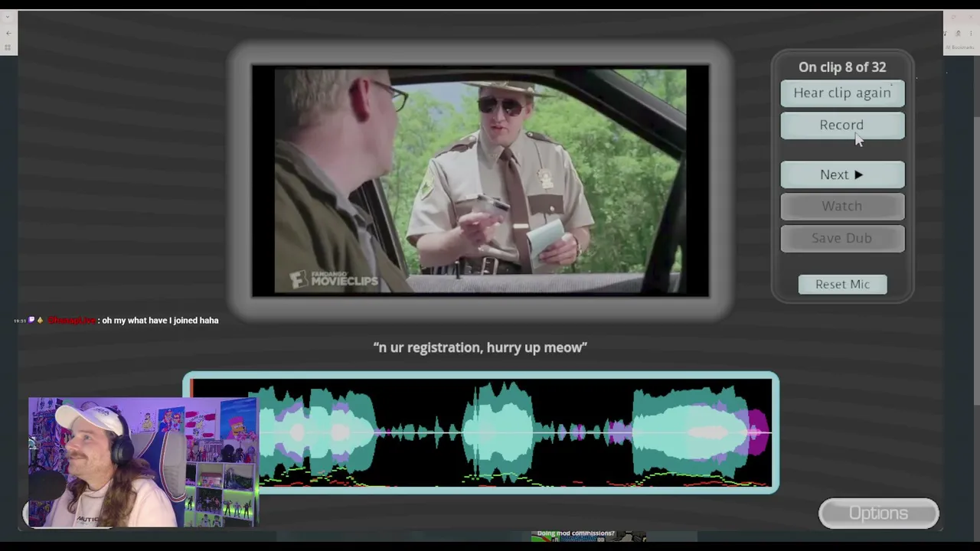Click the "On clip 8 of 32" counter
Image resolution: width=980 pixels, height=551 pixels.
[x=842, y=67]
